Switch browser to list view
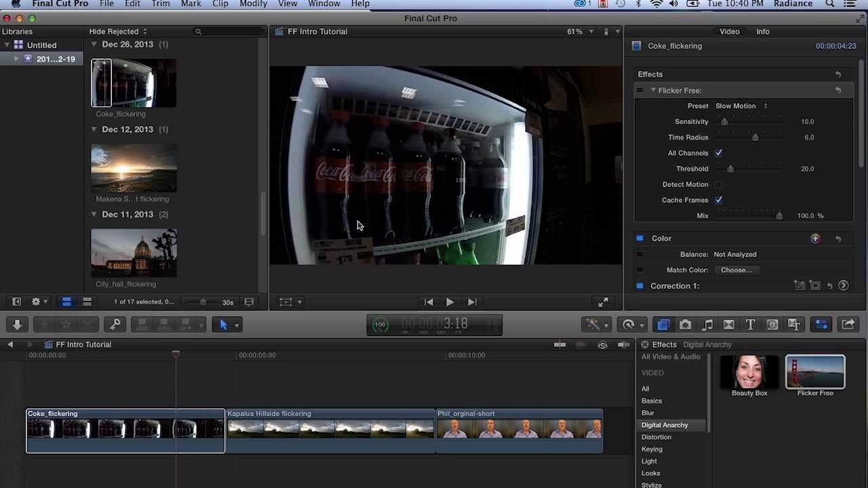This screenshot has width=868, height=488. (87, 302)
